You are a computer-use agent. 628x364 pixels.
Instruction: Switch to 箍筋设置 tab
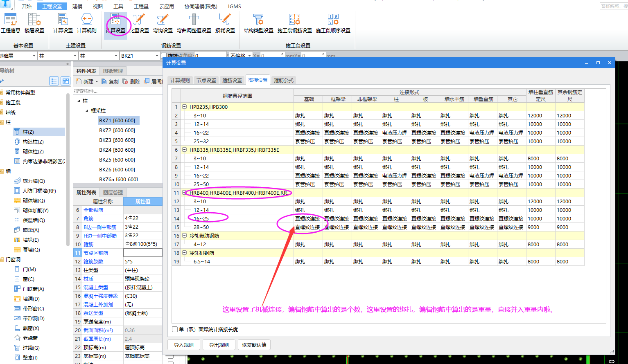point(232,80)
